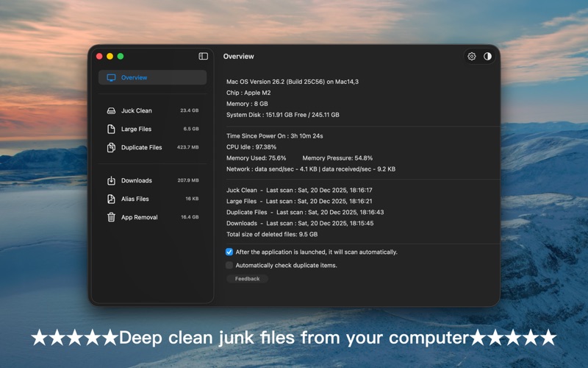Switch appearance with half-circle contrast icon
Screen dimensions: 588x368
click(x=487, y=57)
